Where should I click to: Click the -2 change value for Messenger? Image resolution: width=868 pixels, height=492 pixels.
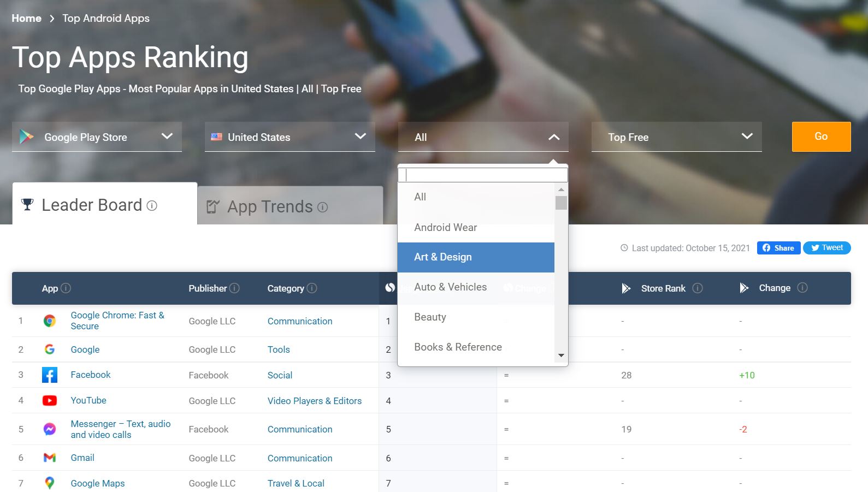point(743,429)
